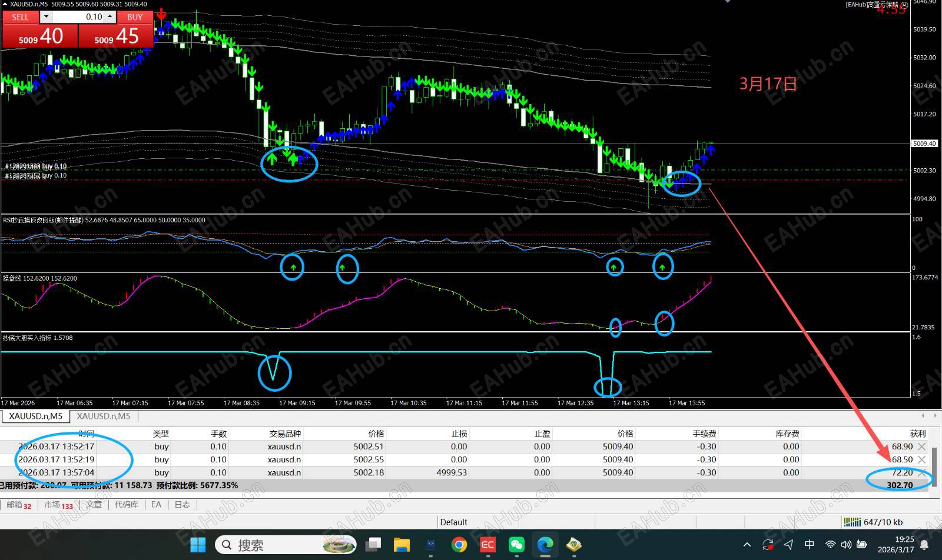Click the total profit 302.70

[900, 485]
